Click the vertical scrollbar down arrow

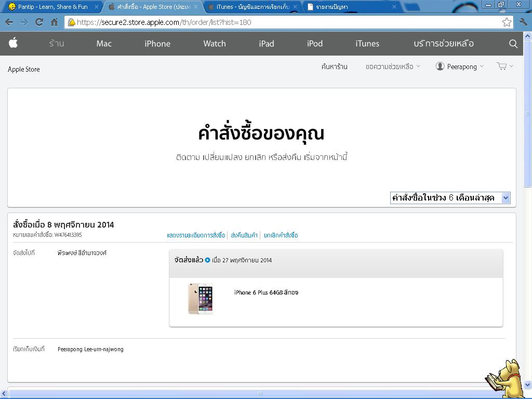(x=527, y=385)
